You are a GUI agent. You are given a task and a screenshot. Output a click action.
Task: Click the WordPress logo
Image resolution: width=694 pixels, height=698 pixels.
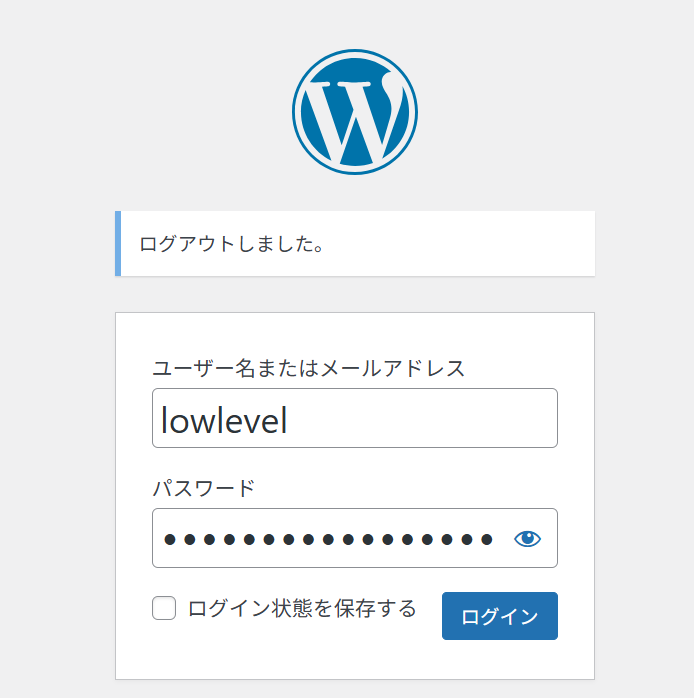(x=354, y=112)
